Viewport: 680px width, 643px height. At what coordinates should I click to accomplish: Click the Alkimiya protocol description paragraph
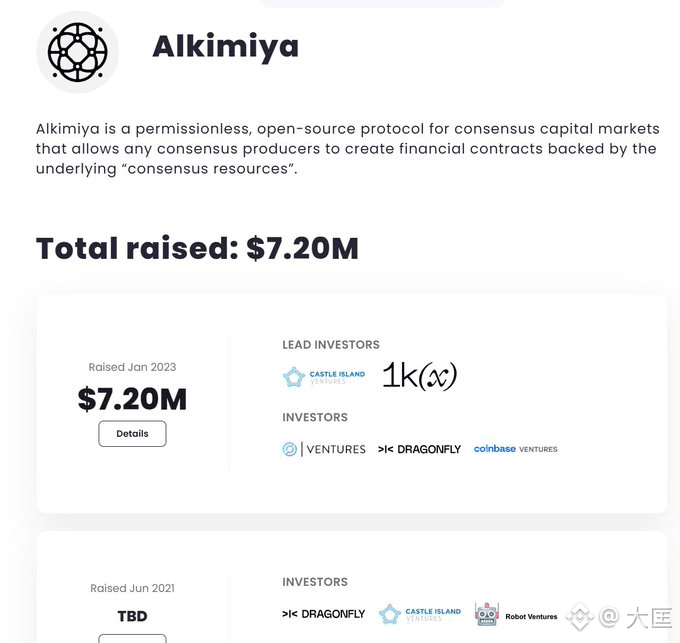click(x=348, y=149)
